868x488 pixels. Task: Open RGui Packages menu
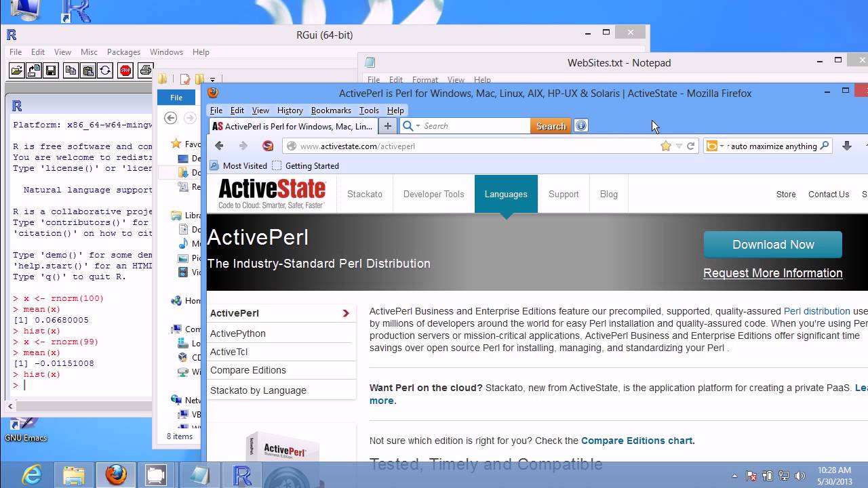click(x=123, y=52)
